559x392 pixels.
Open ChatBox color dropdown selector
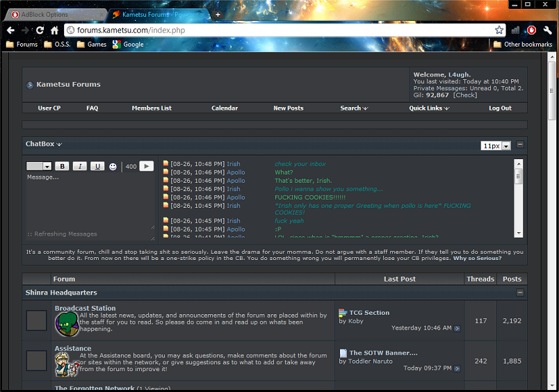[39, 166]
